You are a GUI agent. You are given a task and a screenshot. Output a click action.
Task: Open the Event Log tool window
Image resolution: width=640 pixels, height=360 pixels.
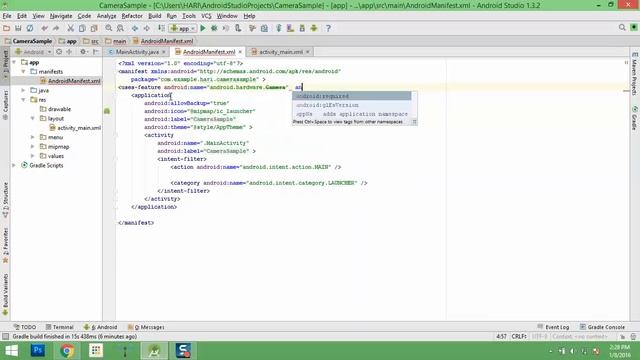(x=553, y=327)
